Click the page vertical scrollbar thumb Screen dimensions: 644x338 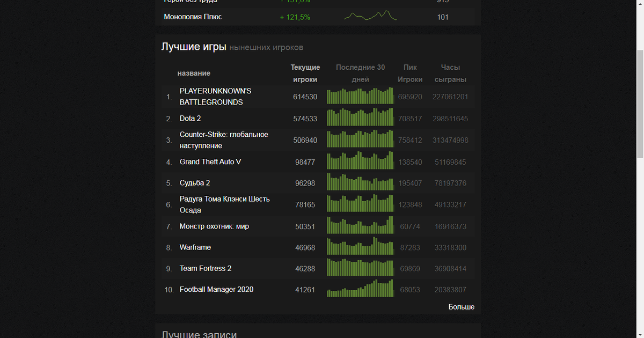click(x=640, y=104)
